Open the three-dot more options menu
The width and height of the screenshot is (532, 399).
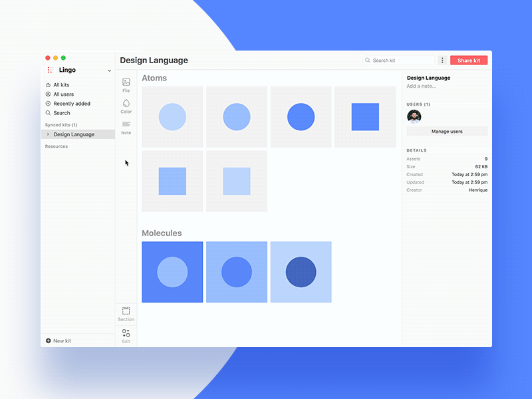coord(442,61)
